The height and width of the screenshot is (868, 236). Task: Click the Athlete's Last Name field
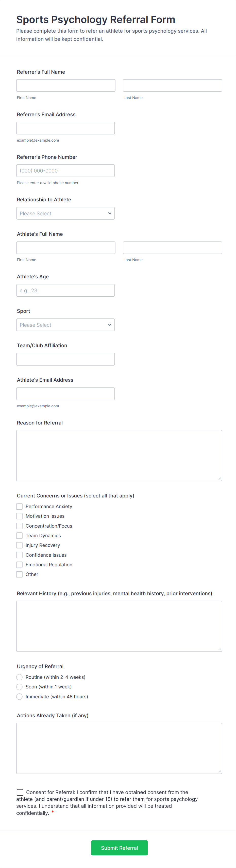pyautogui.click(x=172, y=248)
